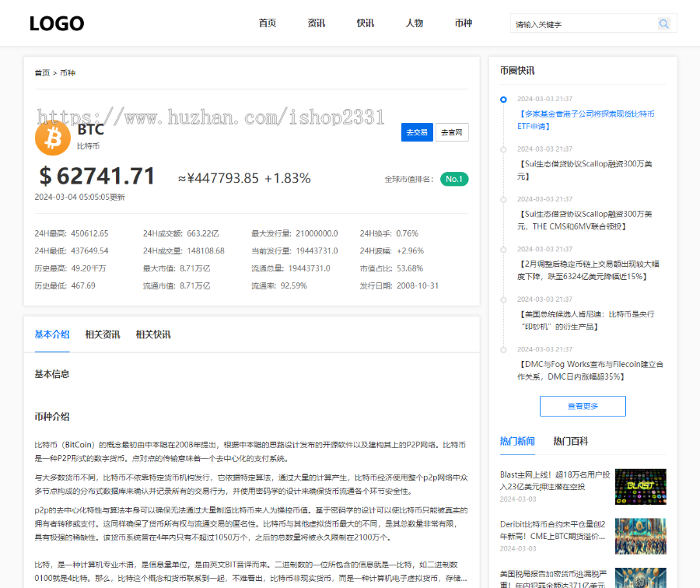The width and height of the screenshot is (700, 588).
Task: Click the 币圈快讯 sidebar heading
Action: pos(517,71)
